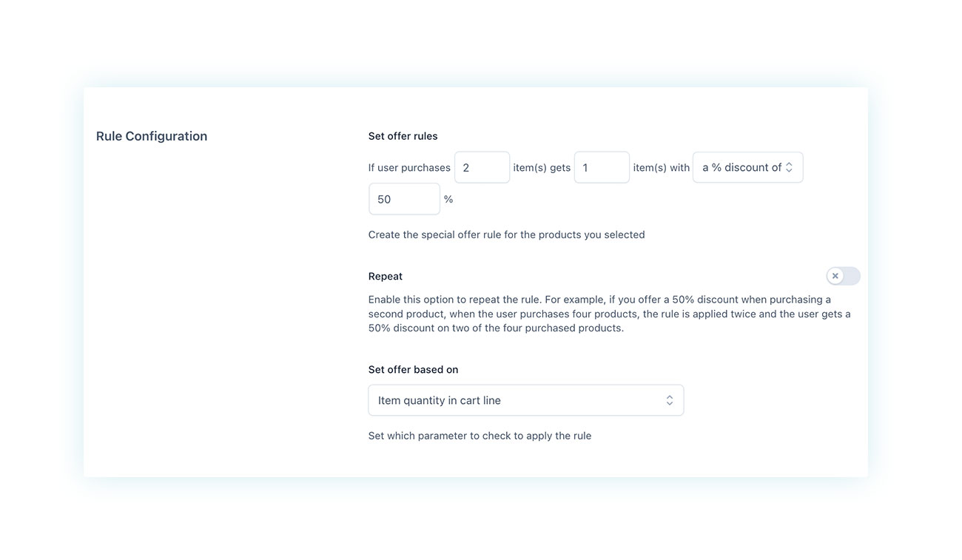Open the "a % discount of" dropdown

747,167
